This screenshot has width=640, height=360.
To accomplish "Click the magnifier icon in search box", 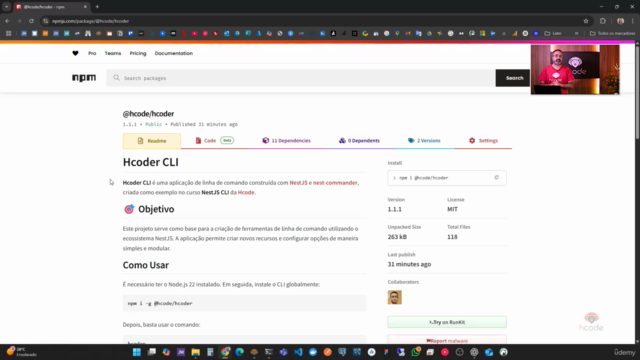I will 117,78.
